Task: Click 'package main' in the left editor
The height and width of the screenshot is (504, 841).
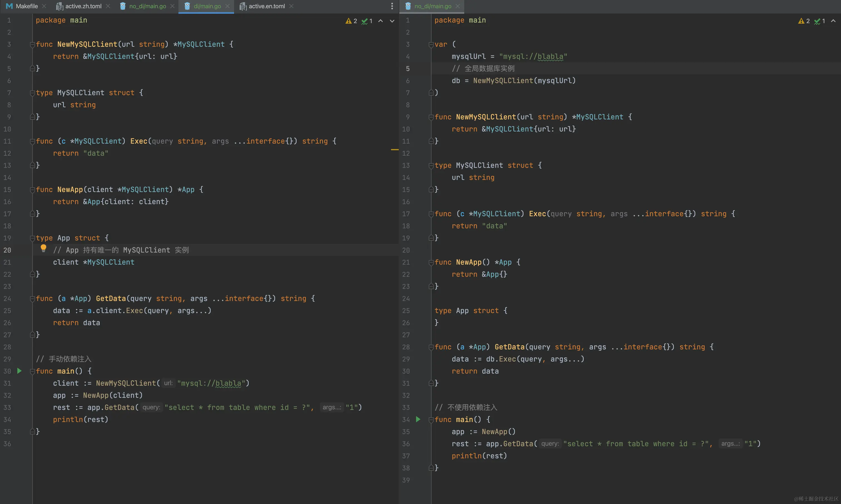Action: [x=61, y=20]
